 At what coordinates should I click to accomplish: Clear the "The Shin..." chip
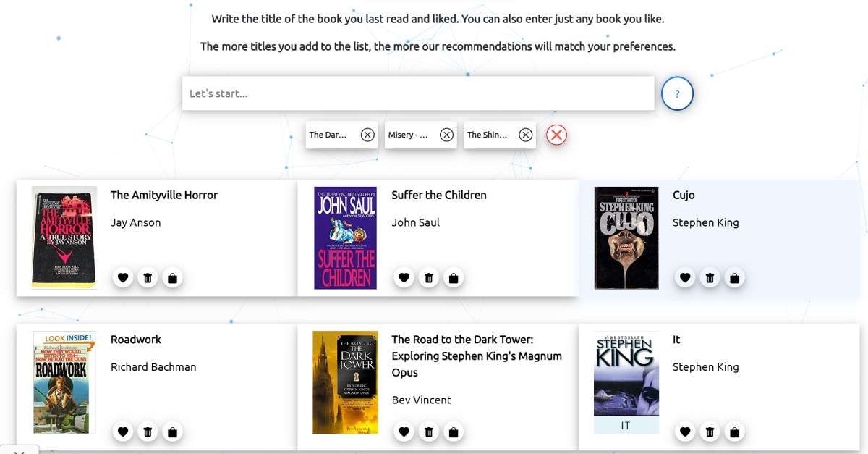point(526,135)
